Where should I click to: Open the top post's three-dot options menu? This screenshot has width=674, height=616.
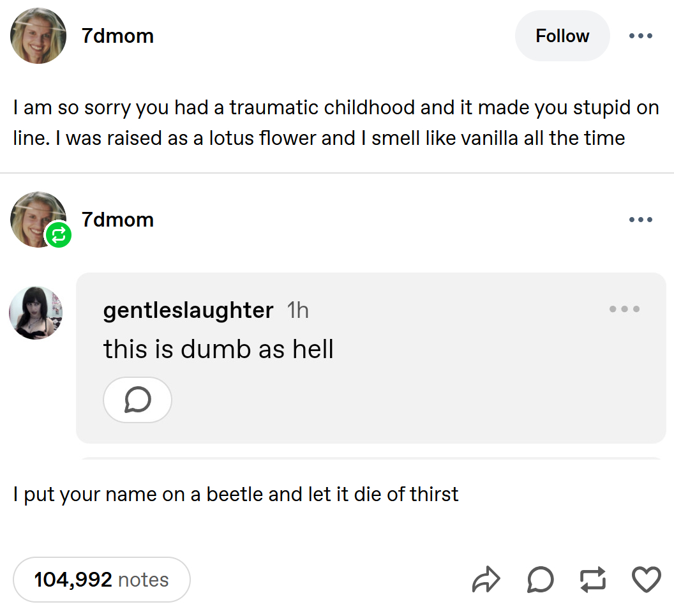(640, 36)
